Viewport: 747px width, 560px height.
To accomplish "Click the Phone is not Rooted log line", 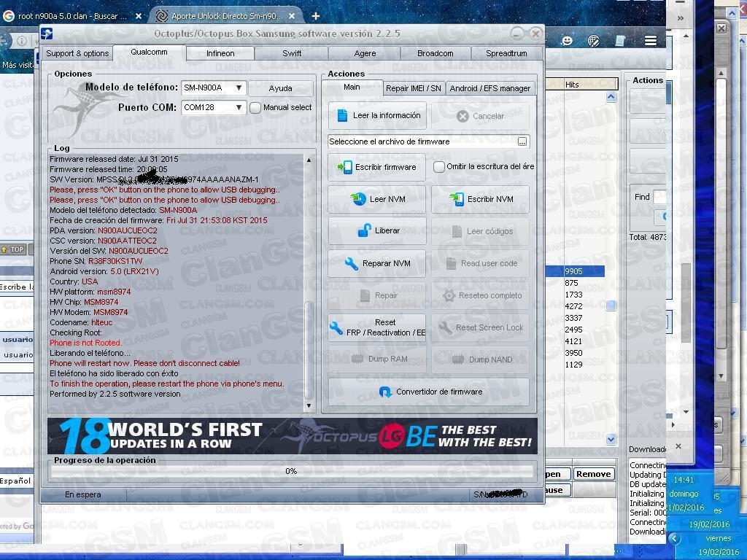I will [x=86, y=343].
